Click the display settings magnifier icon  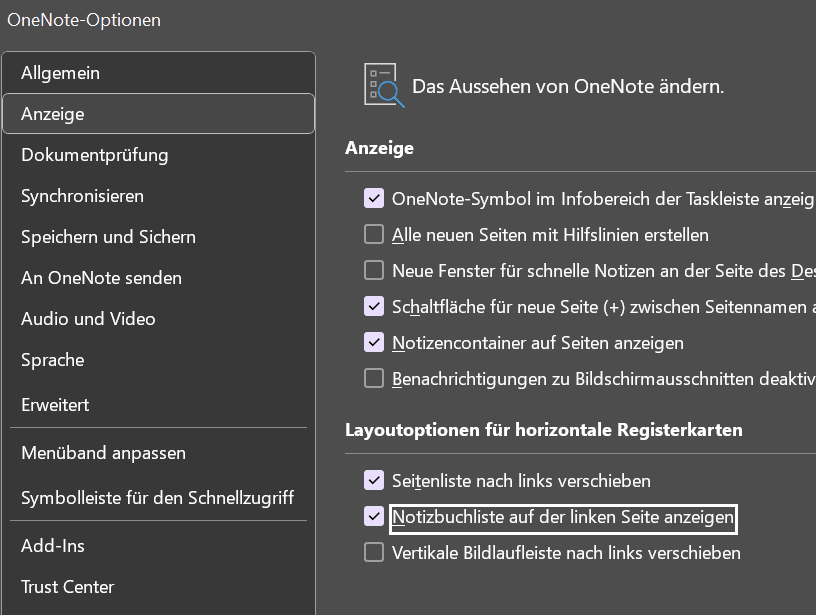(384, 85)
